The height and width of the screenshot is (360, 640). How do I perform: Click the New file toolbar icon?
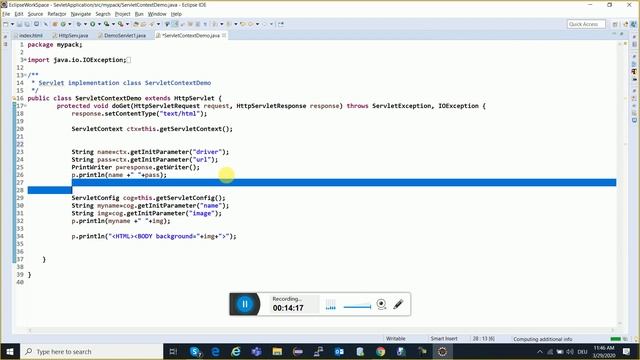click(6, 24)
